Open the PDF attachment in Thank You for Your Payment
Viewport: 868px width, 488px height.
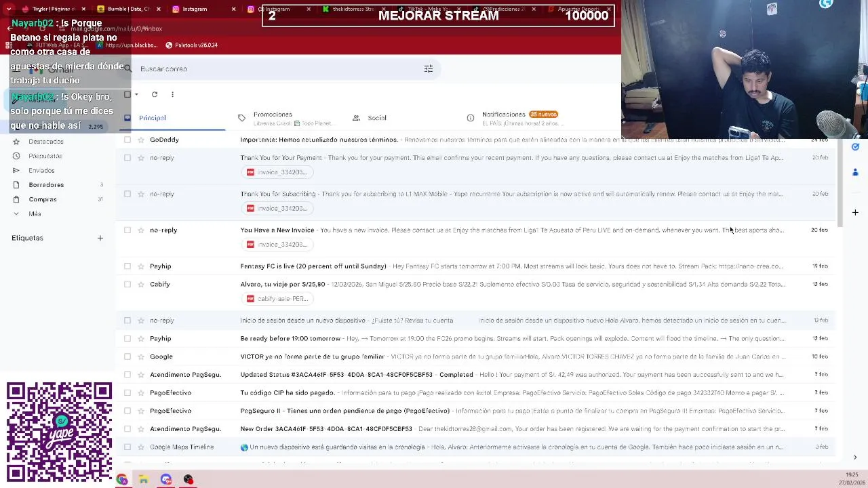click(x=277, y=172)
